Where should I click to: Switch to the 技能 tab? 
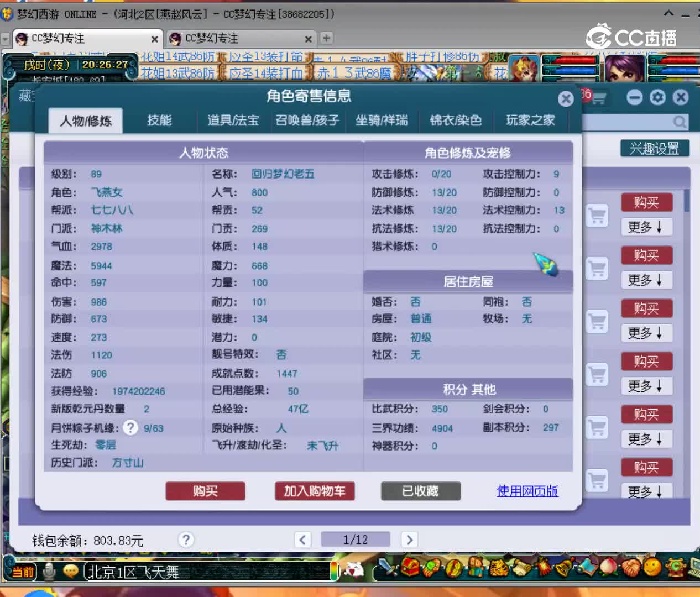click(x=159, y=121)
